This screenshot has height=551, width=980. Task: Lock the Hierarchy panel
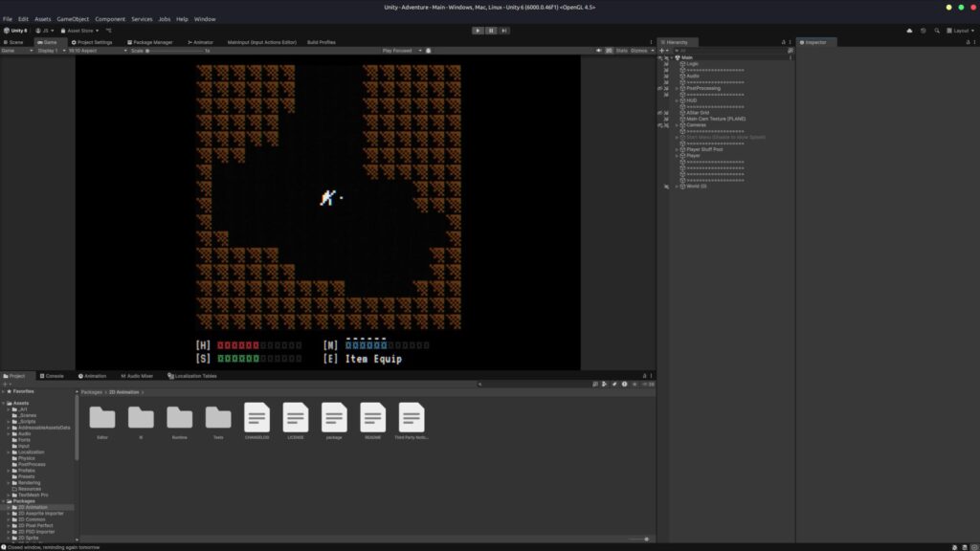point(784,42)
